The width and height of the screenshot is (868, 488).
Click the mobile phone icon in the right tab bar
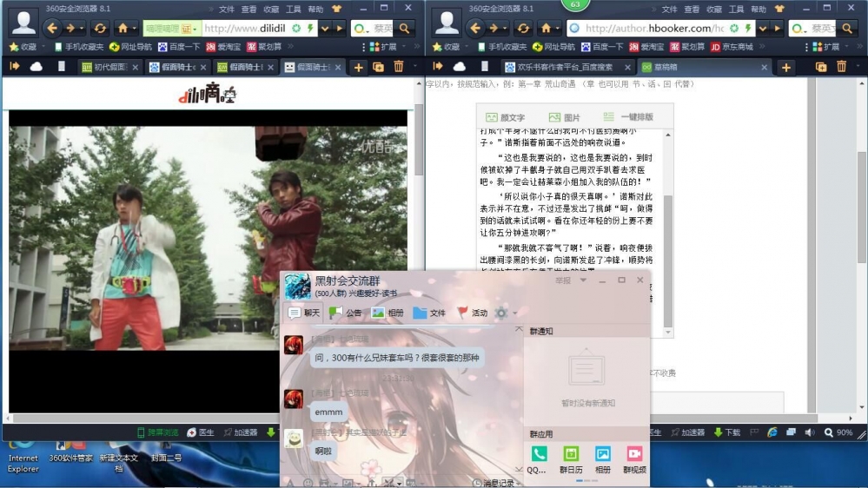pos(485,67)
